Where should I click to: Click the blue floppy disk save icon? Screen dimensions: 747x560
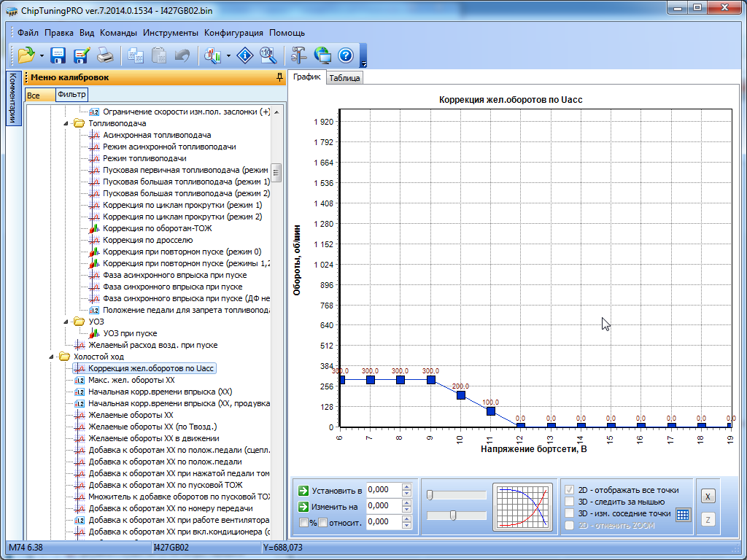58,55
